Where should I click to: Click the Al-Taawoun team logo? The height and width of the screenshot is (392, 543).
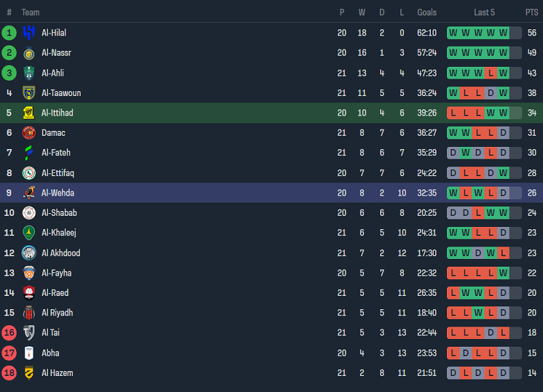[x=29, y=93]
